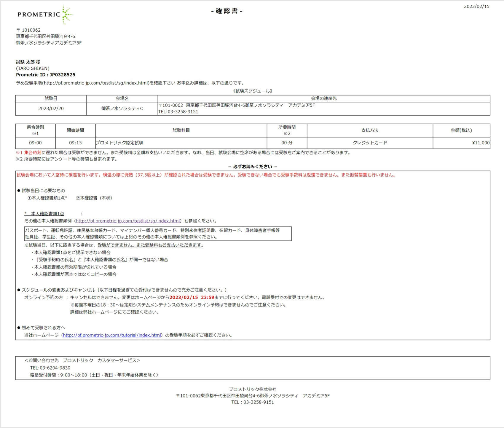504x428 pixels.
Task: Click the footer company name プロメトリック株式会社
Action: tap(253, 389)
